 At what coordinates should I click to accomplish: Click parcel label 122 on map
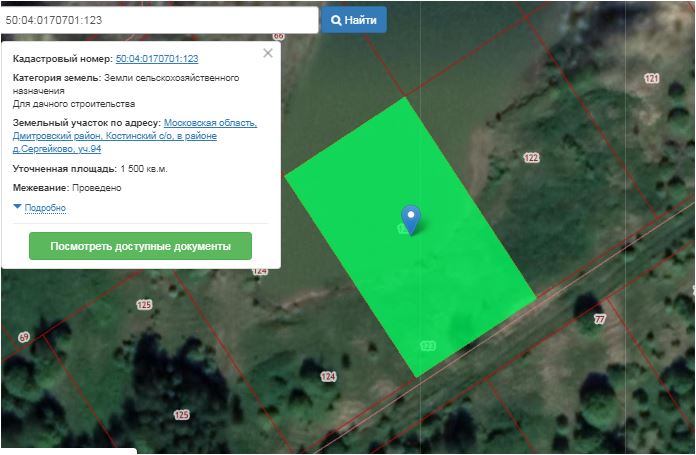pos(531,158)
